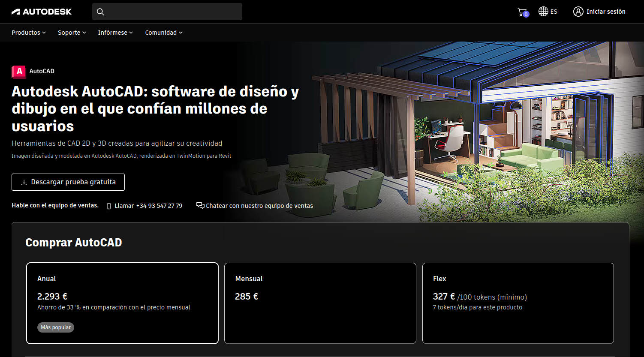Screen dimensions: 644x357
Task: Select the Flex pricing plan card
Action: coord(518,303)
